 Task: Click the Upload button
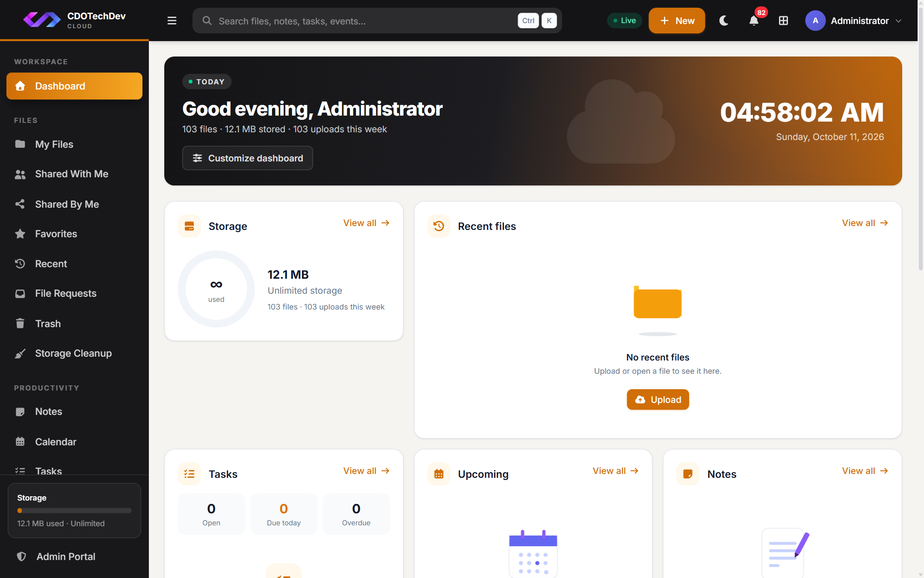[658, 399]
